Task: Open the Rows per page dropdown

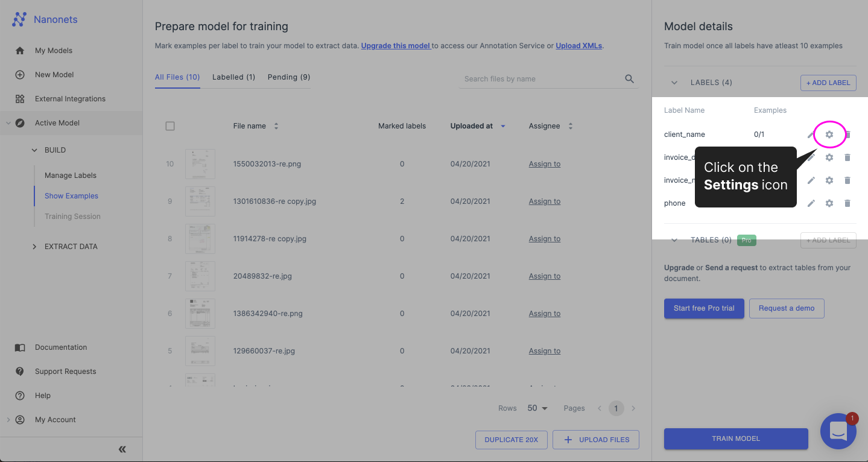Action: (537, 408)
